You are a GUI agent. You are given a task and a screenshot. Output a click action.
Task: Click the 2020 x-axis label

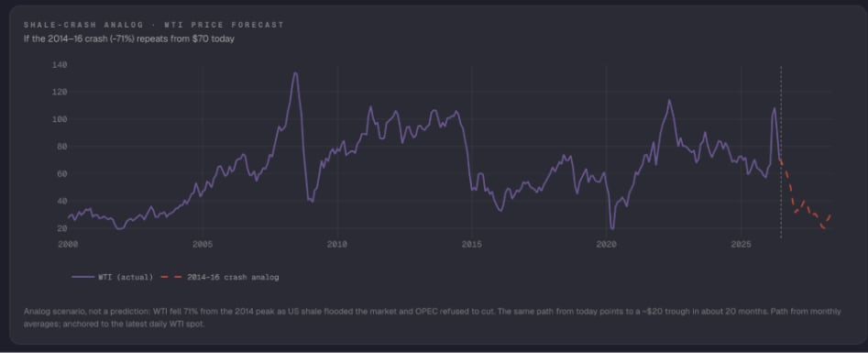(606, 245)
